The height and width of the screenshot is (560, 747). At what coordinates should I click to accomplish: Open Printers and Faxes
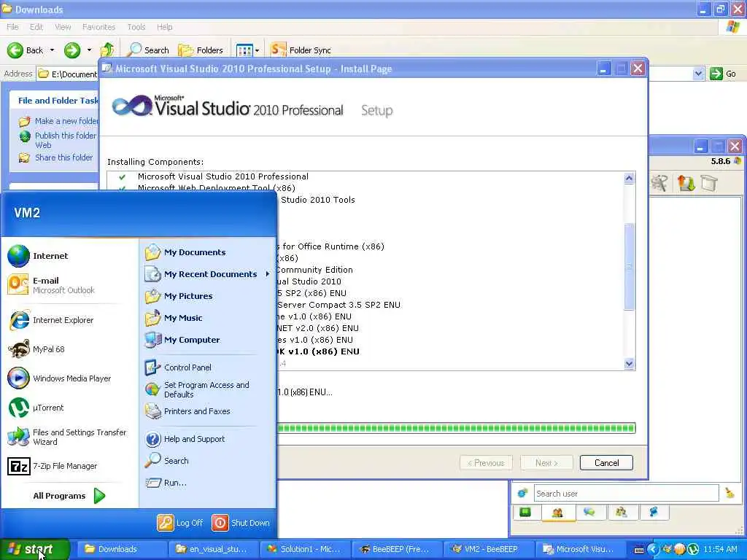(187, 411)
